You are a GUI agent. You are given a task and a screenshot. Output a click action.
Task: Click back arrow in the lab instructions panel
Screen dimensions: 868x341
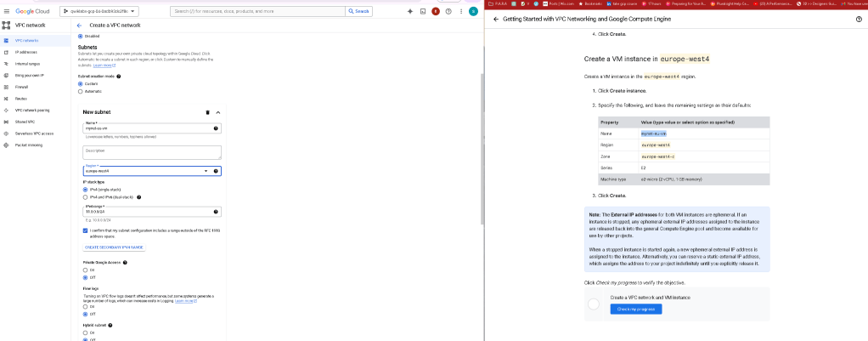tap(495, 19)
